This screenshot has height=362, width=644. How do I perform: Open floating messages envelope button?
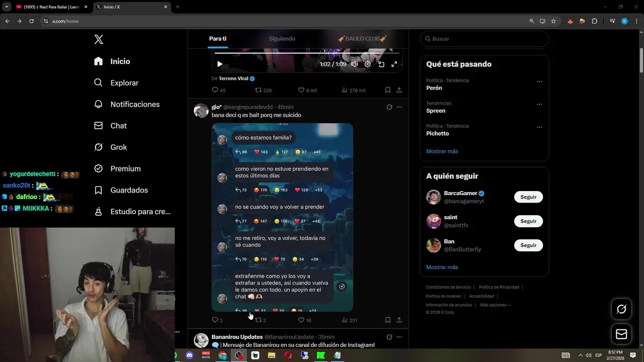(x=621, y=334)
